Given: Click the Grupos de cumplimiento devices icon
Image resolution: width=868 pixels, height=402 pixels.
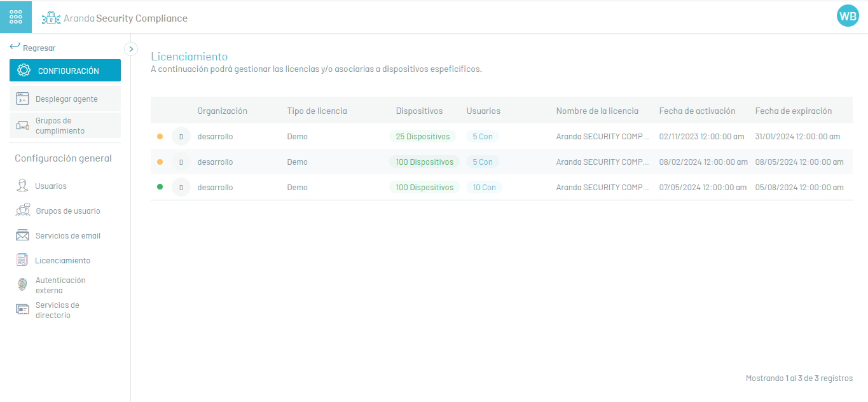Looking at the screenshot, I should coord(22,125).
